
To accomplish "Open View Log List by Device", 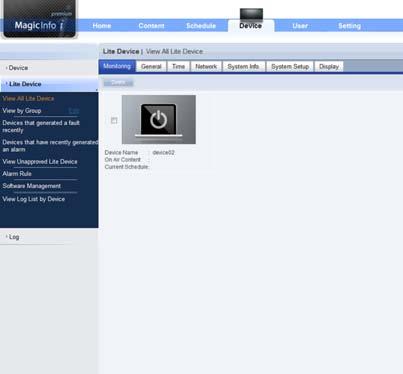I will (x=34, y=199).
